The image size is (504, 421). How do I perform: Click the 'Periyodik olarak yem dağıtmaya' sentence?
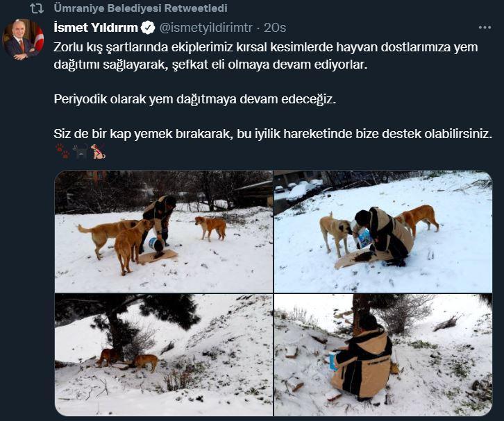[195, 99]
